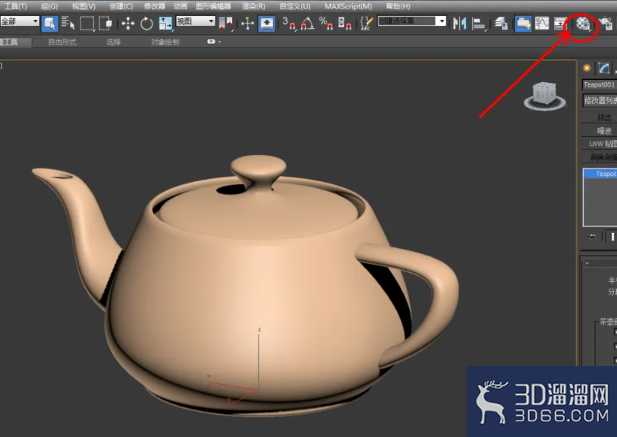
Task: Open the 组(G) menu
Action: point(50,6)
